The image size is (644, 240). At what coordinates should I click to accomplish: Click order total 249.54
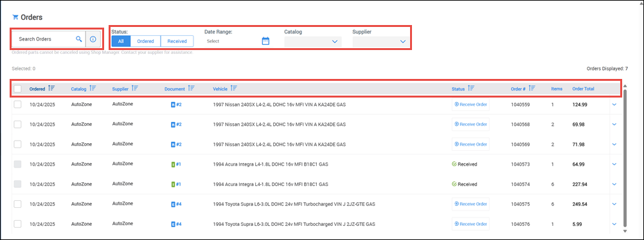(580, 204)
